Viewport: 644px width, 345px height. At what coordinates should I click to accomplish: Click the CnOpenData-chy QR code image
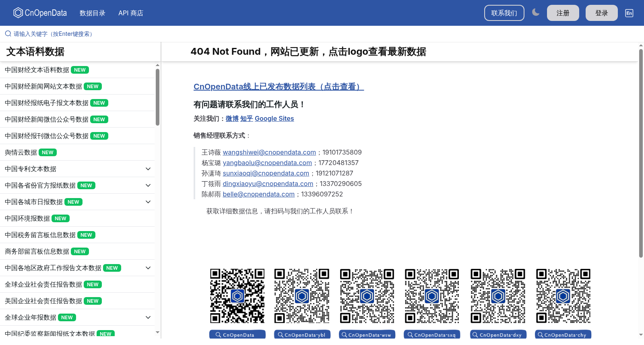coord(563,296)
